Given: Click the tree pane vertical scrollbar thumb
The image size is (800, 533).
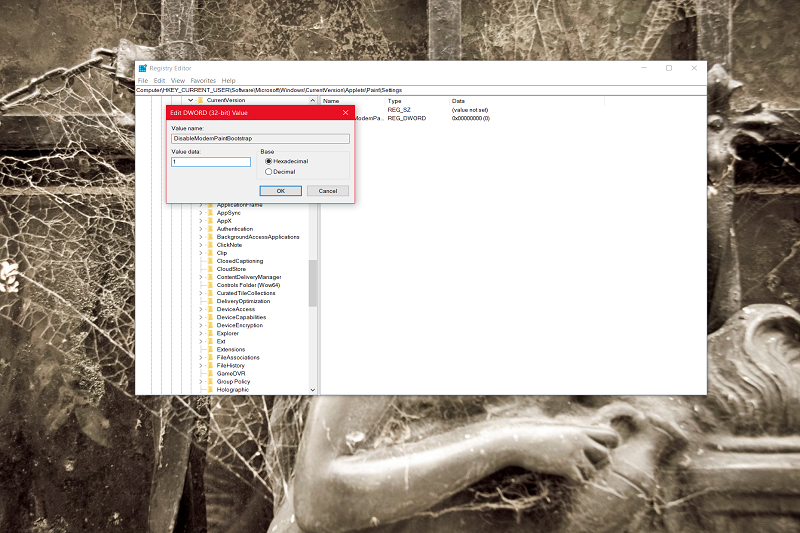Looking at the screenshot, I should pyautogui.click(x=313, y=283).
